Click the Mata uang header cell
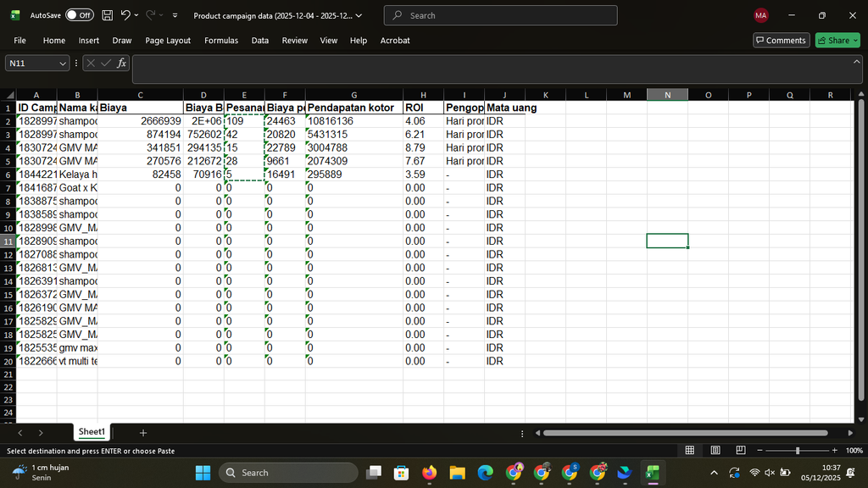Viewport: 868px width, 488px height. point(504,108)
